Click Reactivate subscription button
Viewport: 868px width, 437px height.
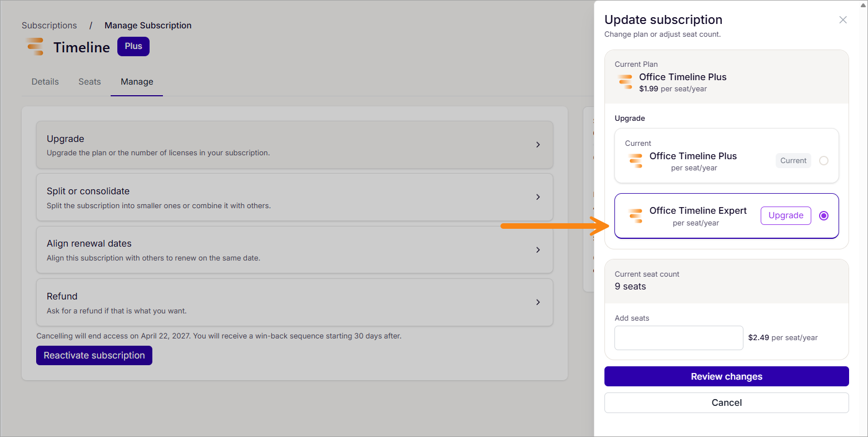point(94,355)
